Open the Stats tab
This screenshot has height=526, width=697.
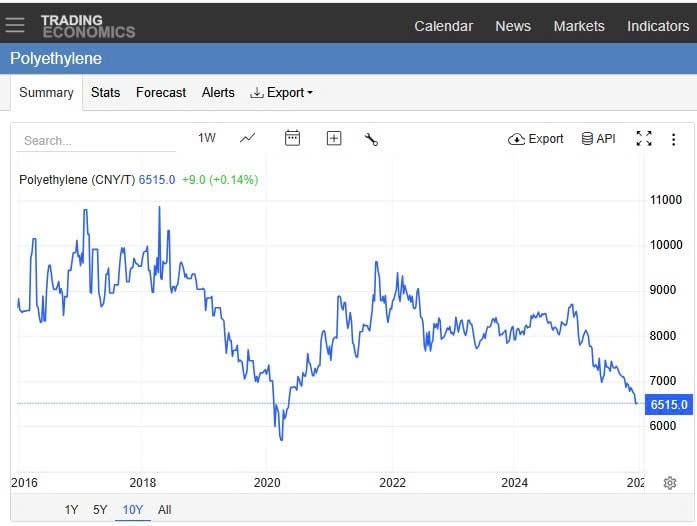[x=105, y=92]
